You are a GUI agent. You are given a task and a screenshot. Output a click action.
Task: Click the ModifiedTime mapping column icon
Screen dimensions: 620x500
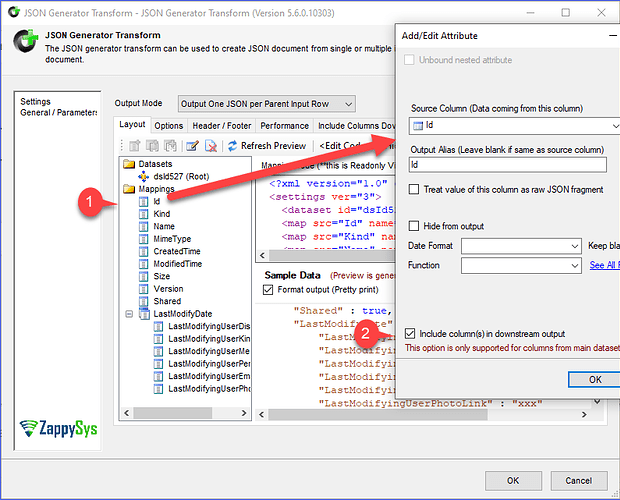pos(144,264)
